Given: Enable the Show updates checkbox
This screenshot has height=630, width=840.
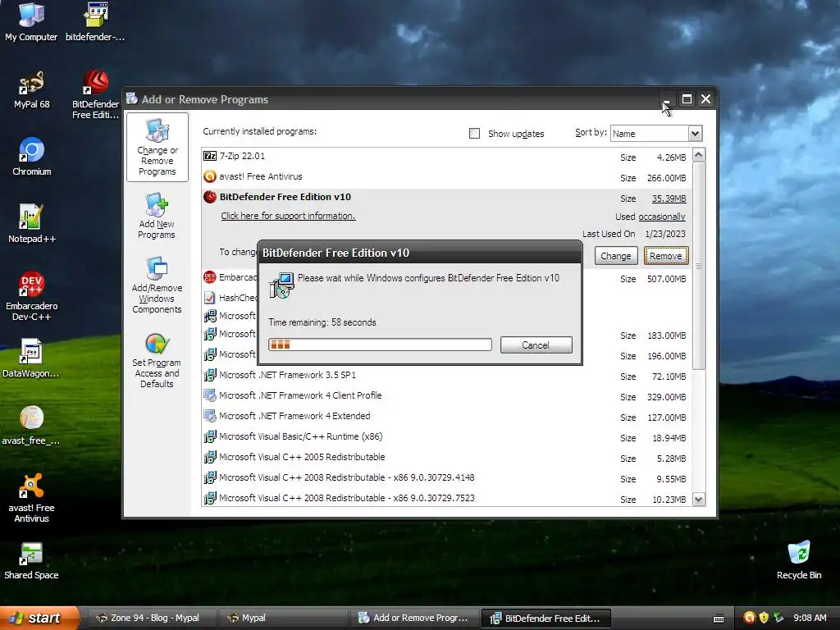Looking at the screenshot, I should pyautogui.click(x=475, y=134).
